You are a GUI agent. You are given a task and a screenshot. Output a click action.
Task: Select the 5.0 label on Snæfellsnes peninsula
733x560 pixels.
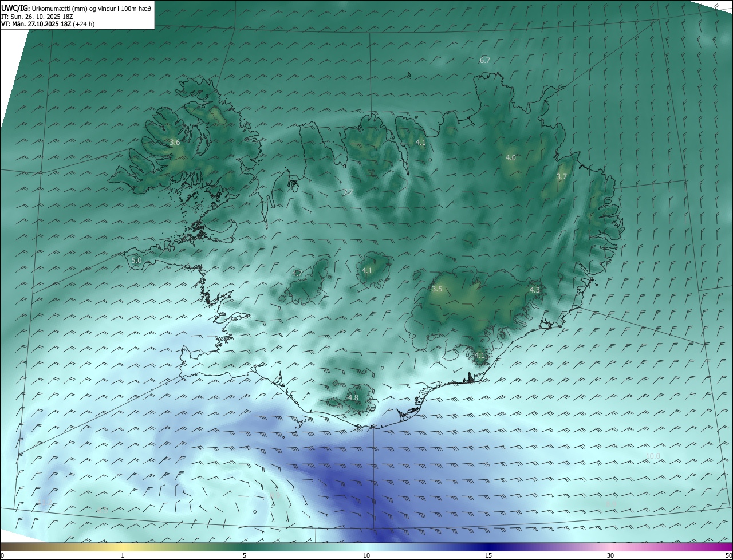[136, 261]
